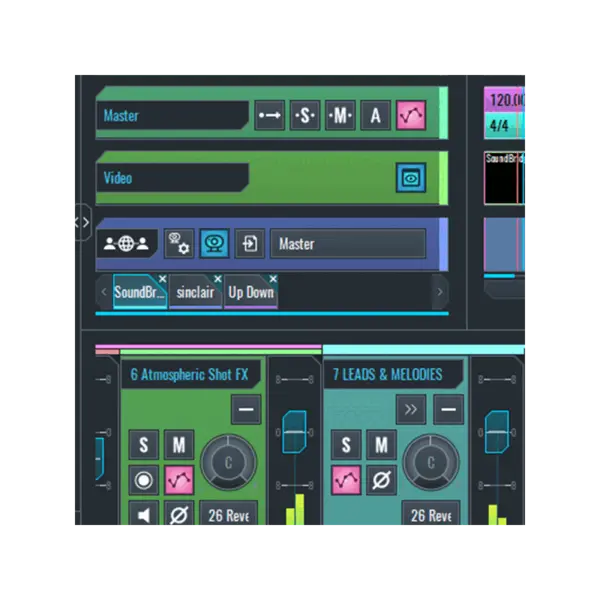The width and height of the screenshot is (600, 600).
Task: Click the volume fader of 7 LEADS & MELODIES
Action: pos(497,432)
